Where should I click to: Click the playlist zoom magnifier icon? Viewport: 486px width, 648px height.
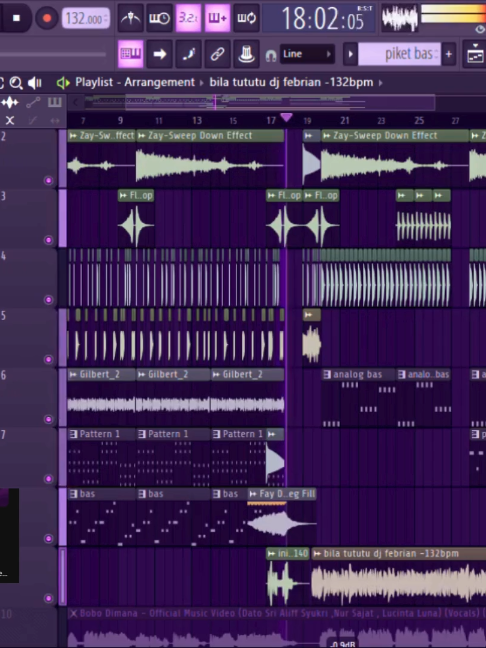[16, 83]
